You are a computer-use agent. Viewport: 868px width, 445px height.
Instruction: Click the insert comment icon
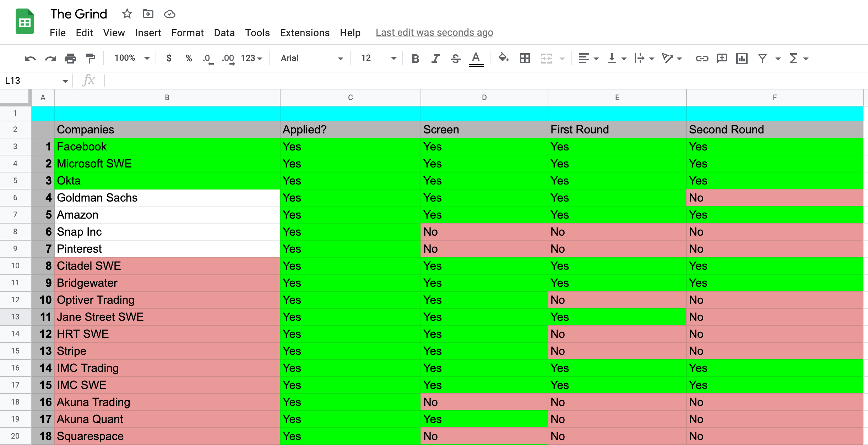tap(722, 59)
